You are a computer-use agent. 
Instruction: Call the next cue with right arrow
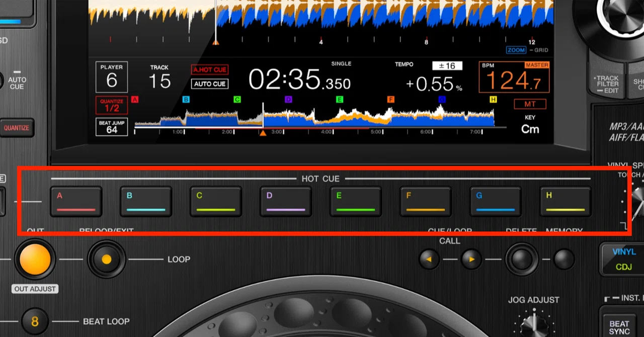tap(472, 260)
